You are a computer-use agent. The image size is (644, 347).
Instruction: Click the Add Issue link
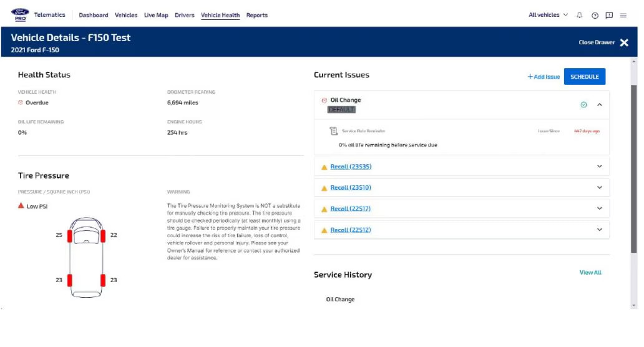pos(544,77)
